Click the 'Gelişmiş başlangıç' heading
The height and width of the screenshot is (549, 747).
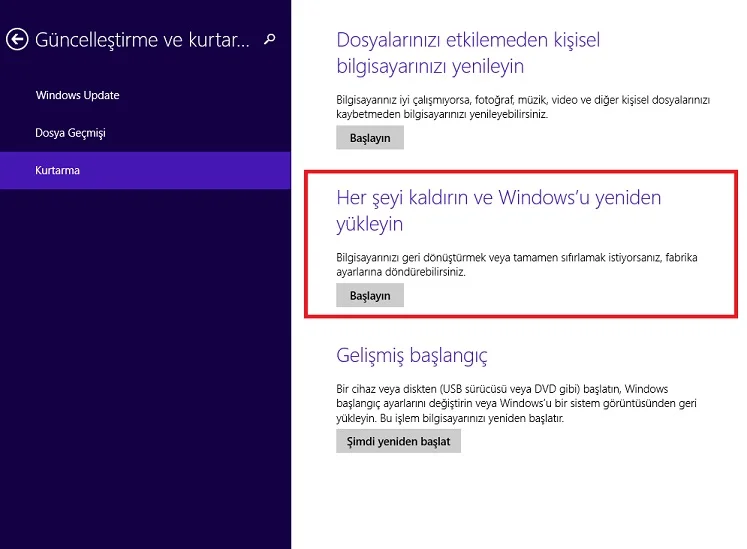point(412,356)
